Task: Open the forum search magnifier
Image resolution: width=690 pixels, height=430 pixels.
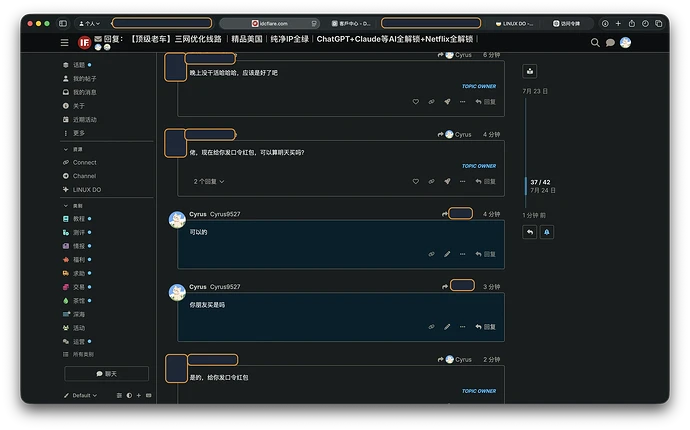Action: [x=595, y=42]
